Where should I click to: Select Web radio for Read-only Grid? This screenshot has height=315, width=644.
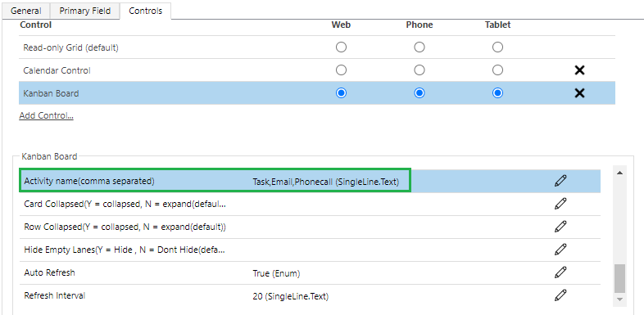click(341, 47)
